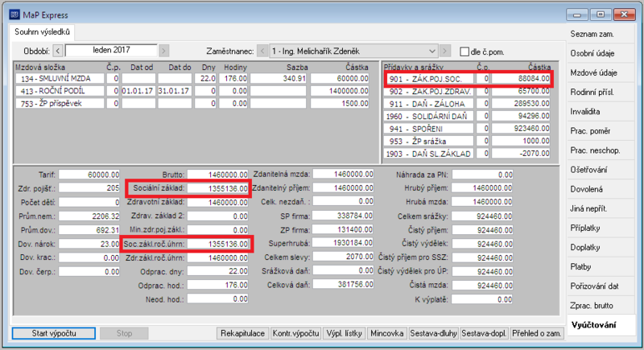The height and width of the screenshot is (350, 644).
Task: Open Ošetřování section
Action: pyautogui.click(x=601, y=170)
